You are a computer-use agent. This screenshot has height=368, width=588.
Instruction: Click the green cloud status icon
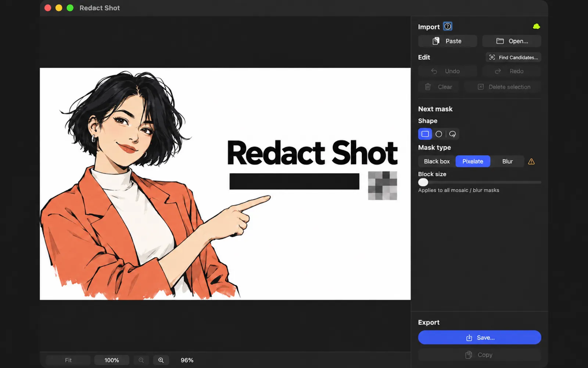click(537, 26)
